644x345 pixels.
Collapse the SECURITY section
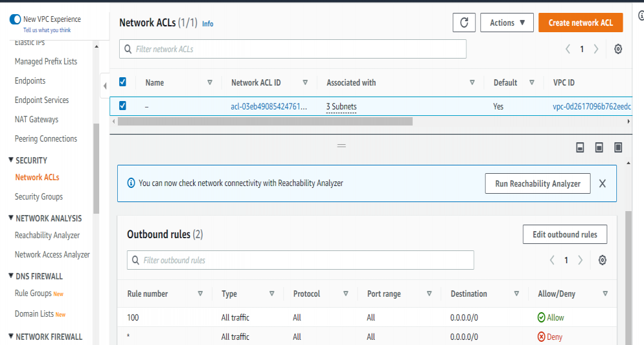pos(11,160)
